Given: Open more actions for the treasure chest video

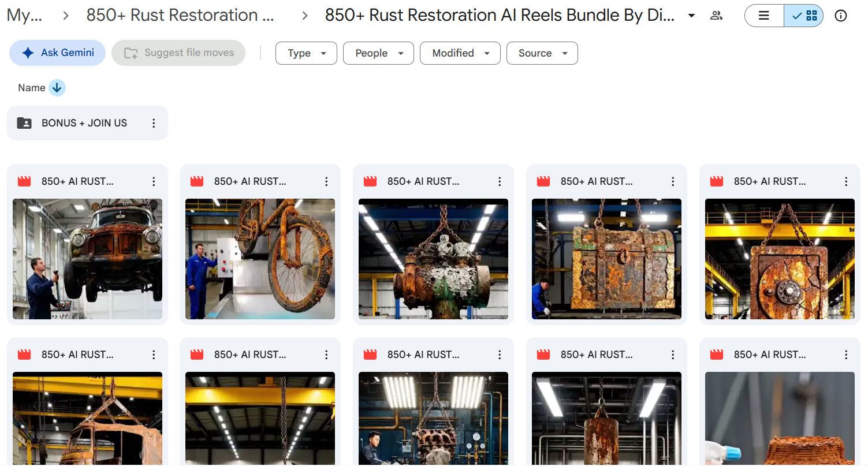Looking at the screenshot, I should coord(673,181).
